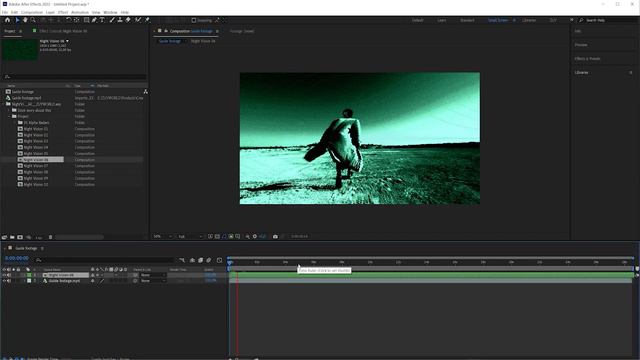640x360 pixels.
Task: Delete selected project item with trash icon
Action: point(50,237)
